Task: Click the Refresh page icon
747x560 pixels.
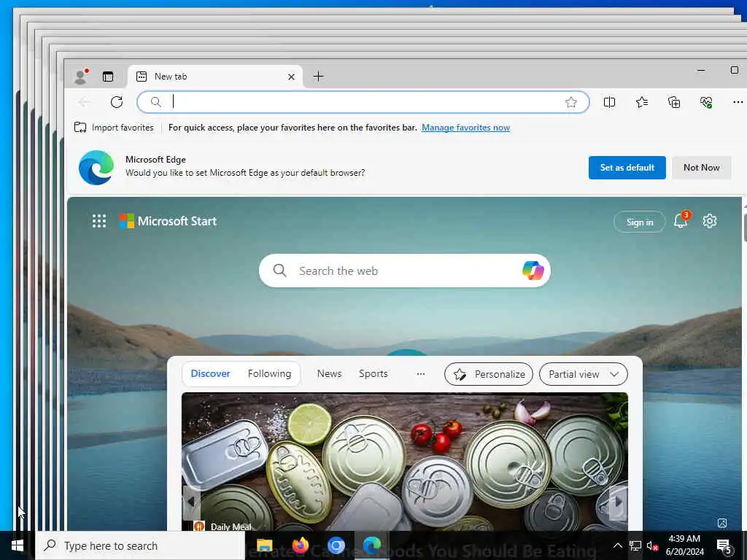Action: click(117, 102)
